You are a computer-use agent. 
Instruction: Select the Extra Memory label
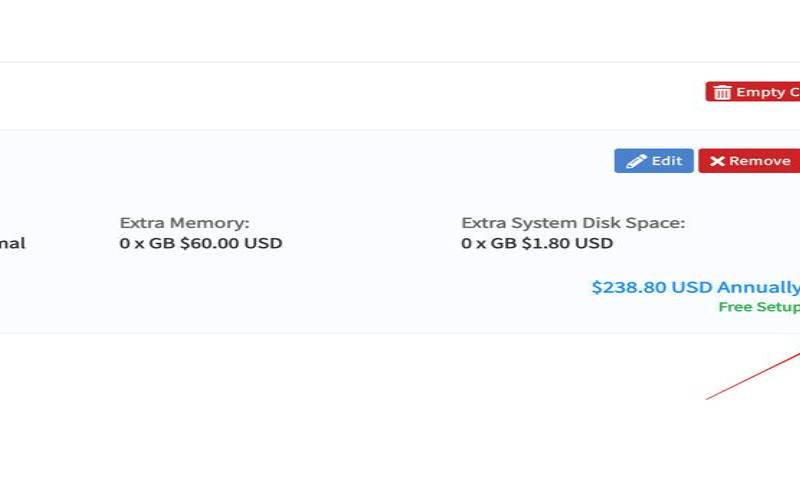[x=184, y=223]
